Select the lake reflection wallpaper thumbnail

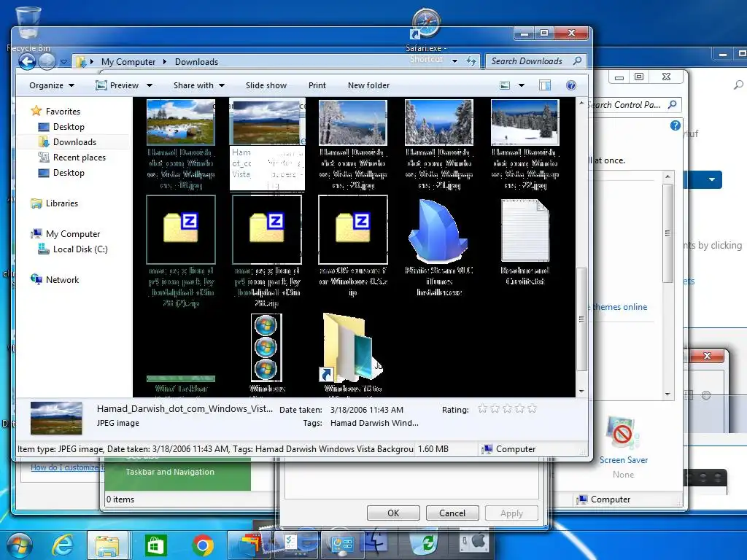tap(181, 122)
